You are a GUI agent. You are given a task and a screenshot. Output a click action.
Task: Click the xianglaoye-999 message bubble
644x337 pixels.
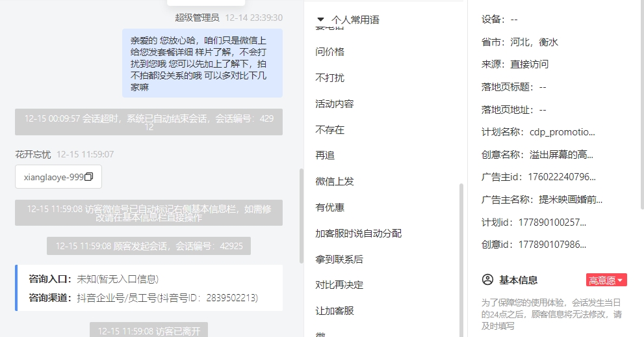58,177
